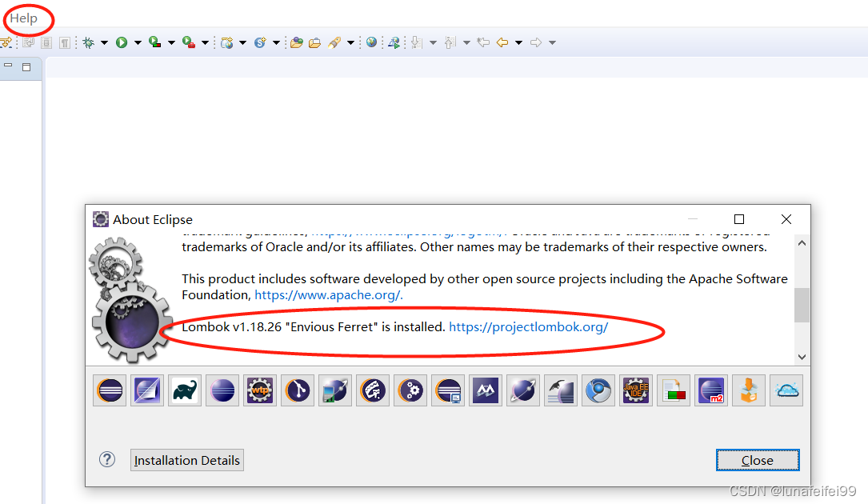The height and width of the screenshot is (504, 868).
Task: Click the Chromium browser plugin icon
Action: (x=598, y=390)
